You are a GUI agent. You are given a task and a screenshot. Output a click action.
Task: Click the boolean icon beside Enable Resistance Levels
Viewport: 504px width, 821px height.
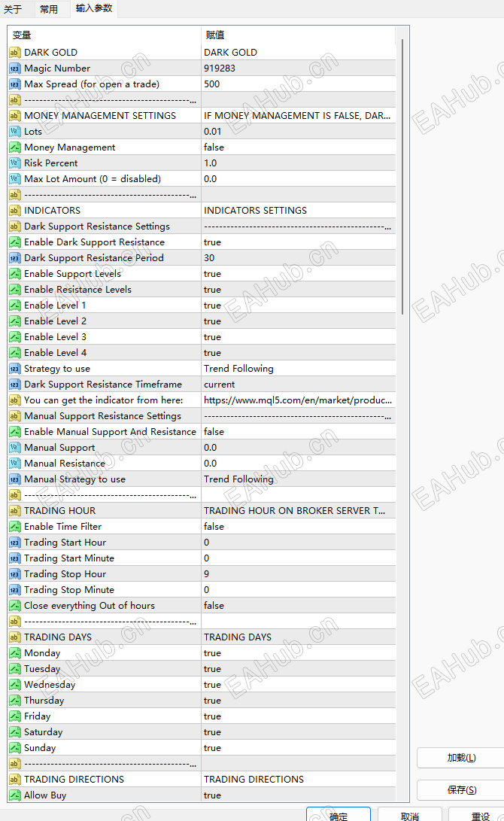pyautogui.click(x=14, y=290)
